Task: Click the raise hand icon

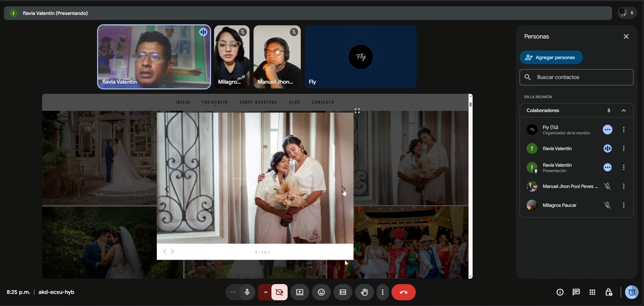Action: click(364, 292)
